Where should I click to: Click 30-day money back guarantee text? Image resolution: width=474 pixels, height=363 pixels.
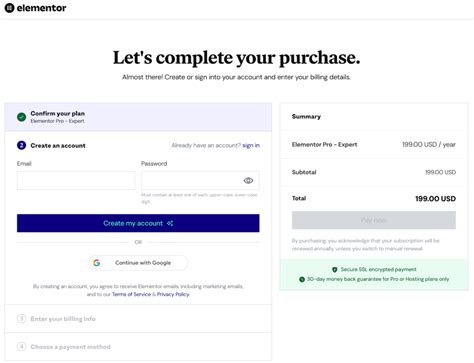coord(378,279)
